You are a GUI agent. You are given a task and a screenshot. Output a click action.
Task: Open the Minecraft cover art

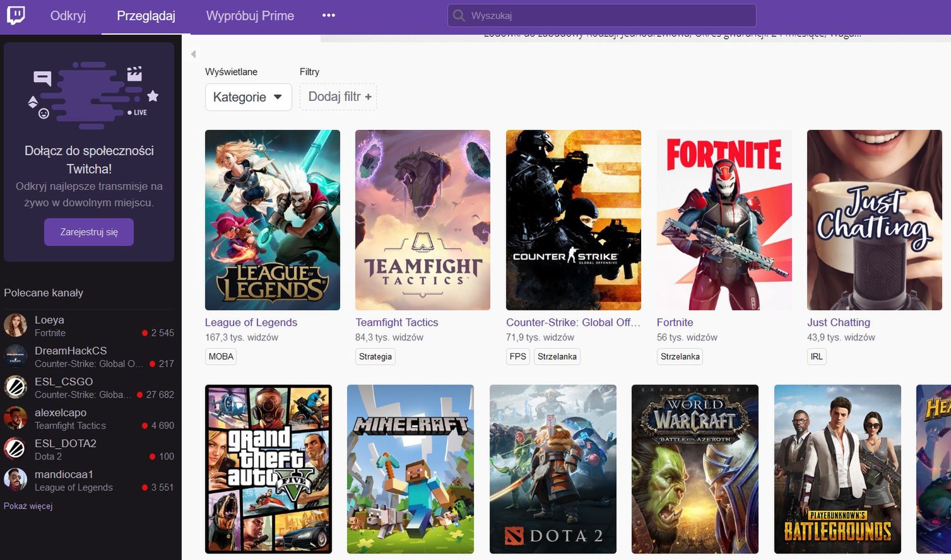coord(410,469)
